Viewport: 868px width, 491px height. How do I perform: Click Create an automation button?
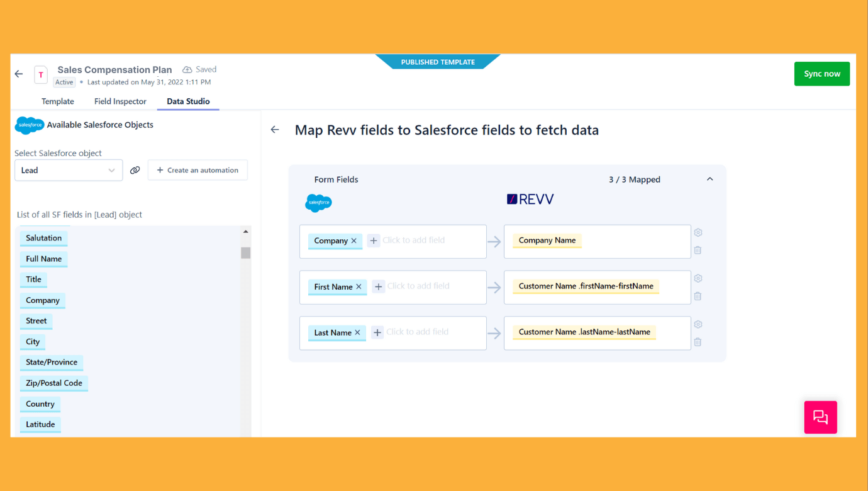point(198,170)
